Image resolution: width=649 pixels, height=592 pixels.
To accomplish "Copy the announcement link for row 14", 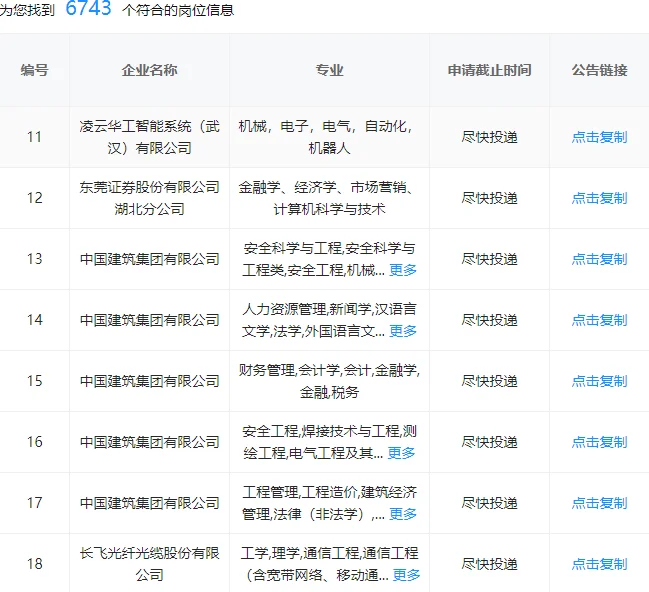I will [x=599, y=320].
